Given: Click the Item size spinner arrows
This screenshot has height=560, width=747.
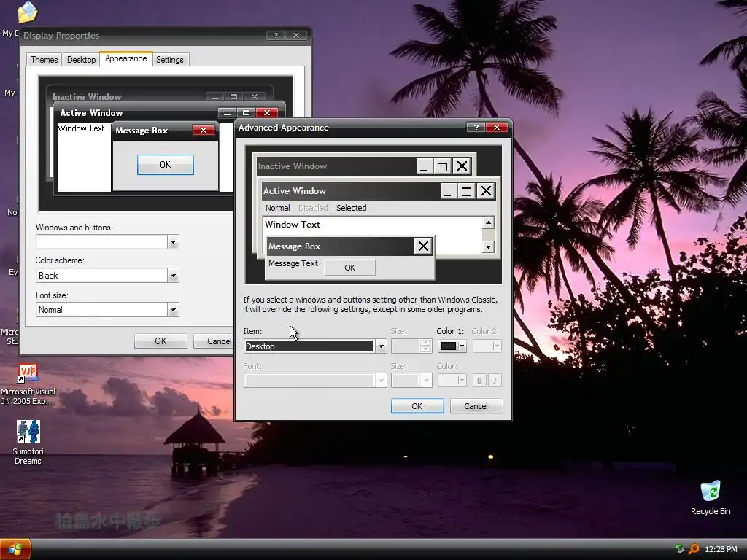Looking at the screenshot, I should tap(426, 346).
